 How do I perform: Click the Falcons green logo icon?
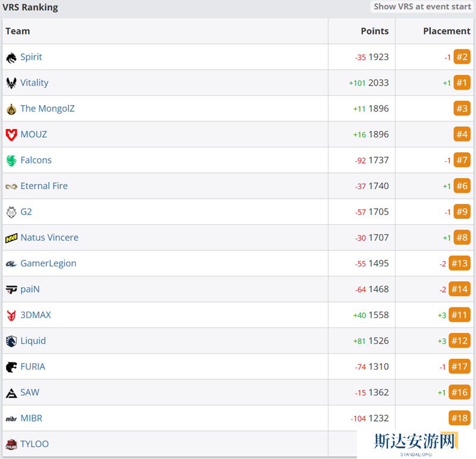(11, 161)
